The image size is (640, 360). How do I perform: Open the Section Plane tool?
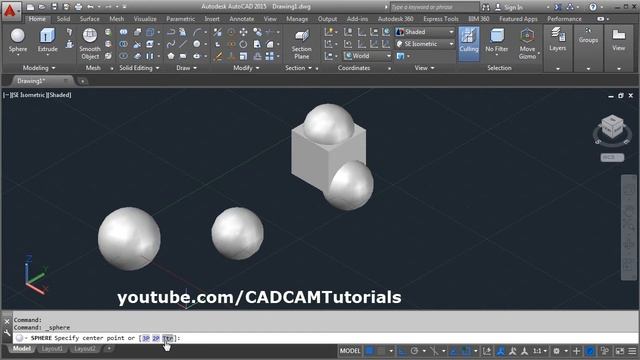(x=302, y=44)
